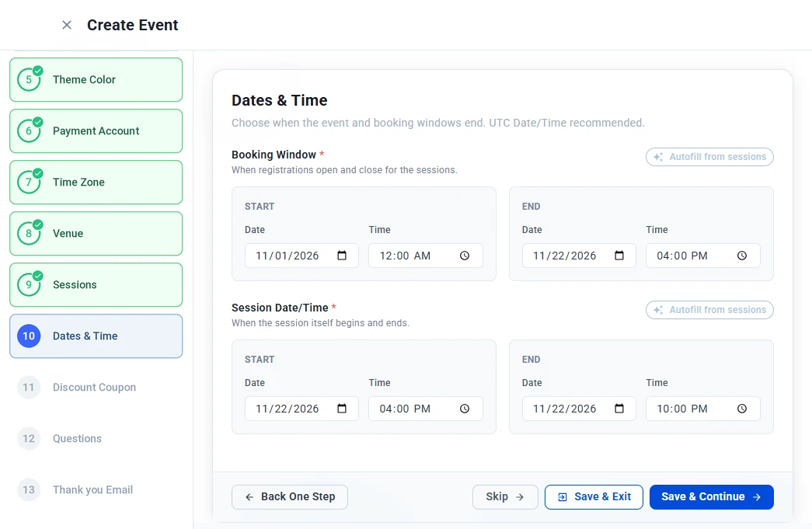Select the Dates & Time step
This screenshot has width=812, height=529.
[96, 336]
